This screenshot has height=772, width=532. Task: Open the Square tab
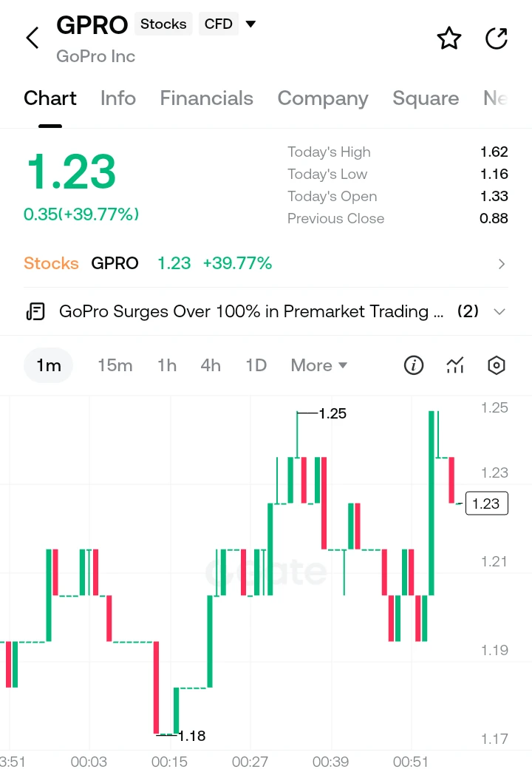[426, 98]
